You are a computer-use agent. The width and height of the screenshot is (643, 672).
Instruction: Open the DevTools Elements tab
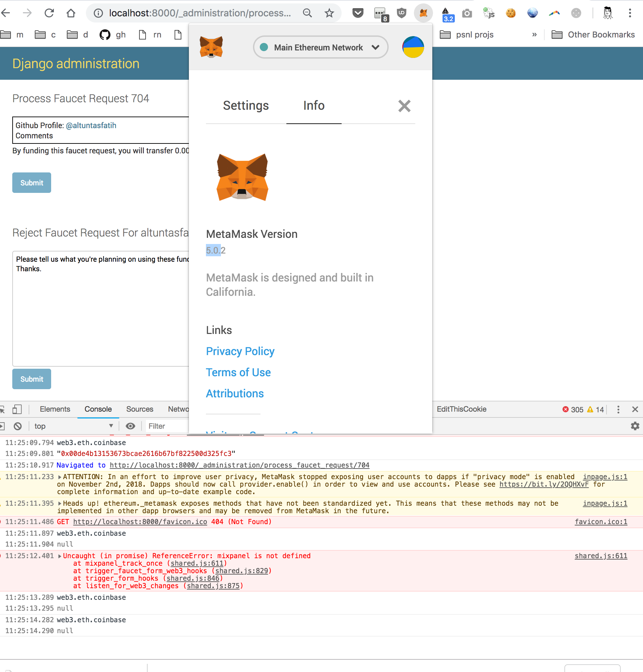55,409
